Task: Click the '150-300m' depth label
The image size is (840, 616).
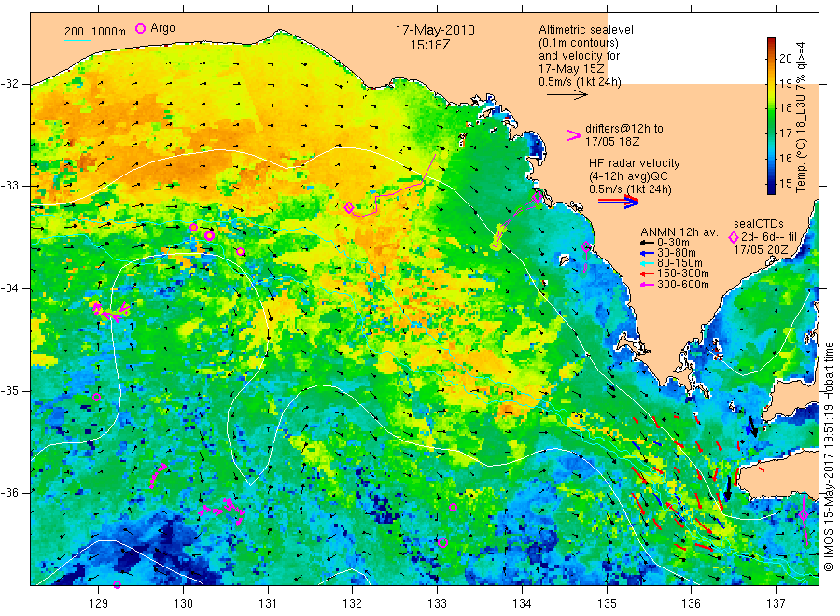Action: click(x=683, y=273)
